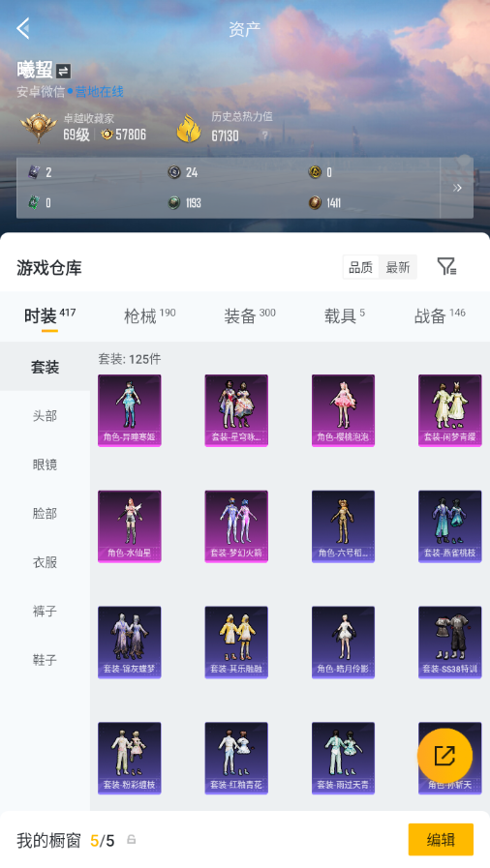Screen dimensions: 490x868
Task: Tap the 套装: 125件 count text
Action: 130,359
